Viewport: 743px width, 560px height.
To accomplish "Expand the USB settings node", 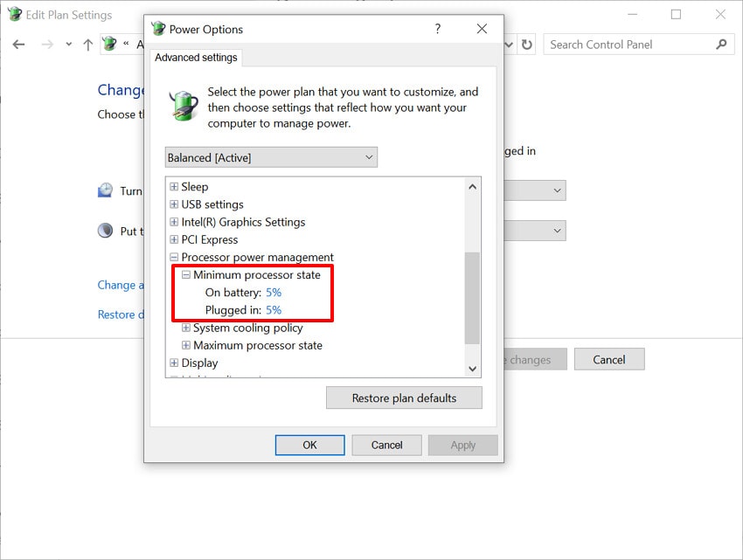I will [174, 204].
